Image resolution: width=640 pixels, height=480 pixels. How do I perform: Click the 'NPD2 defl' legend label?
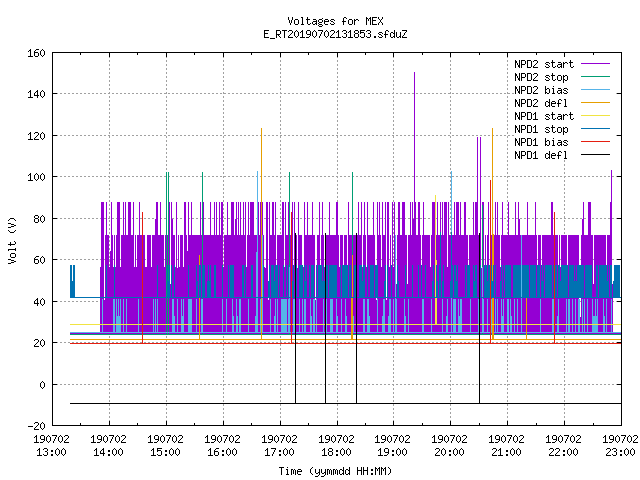[x=541, y=103]
